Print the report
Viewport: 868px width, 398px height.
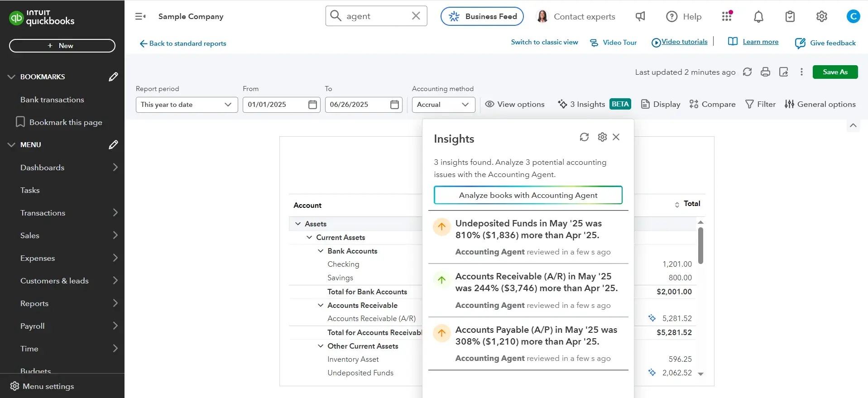(x=765, y=72)
